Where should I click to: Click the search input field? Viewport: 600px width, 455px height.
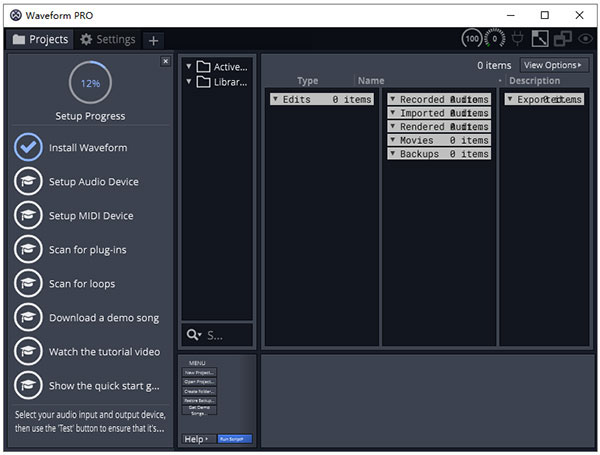[217, 335]
